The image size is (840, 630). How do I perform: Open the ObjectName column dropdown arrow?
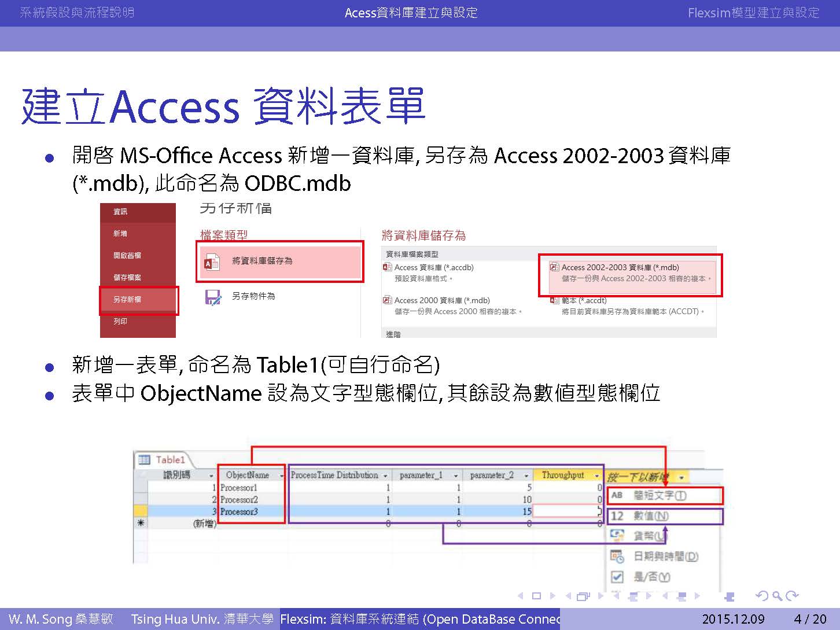[x=282, y=476]
